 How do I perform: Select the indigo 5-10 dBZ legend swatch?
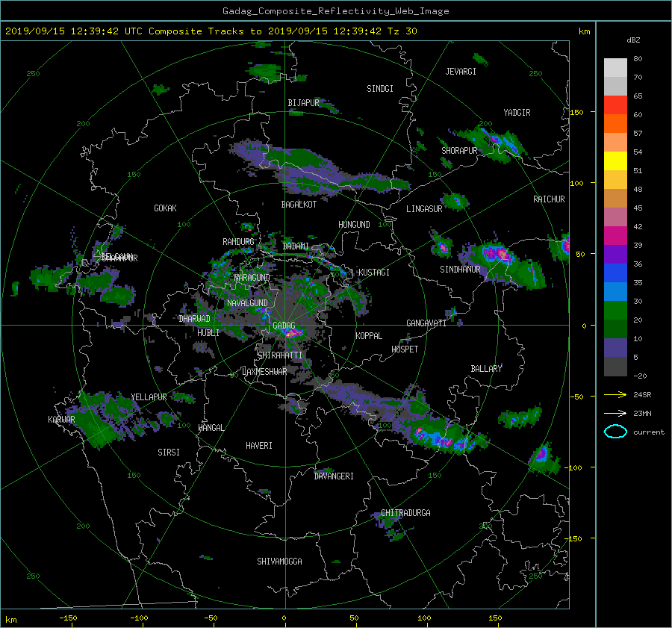tap(615, 348)
